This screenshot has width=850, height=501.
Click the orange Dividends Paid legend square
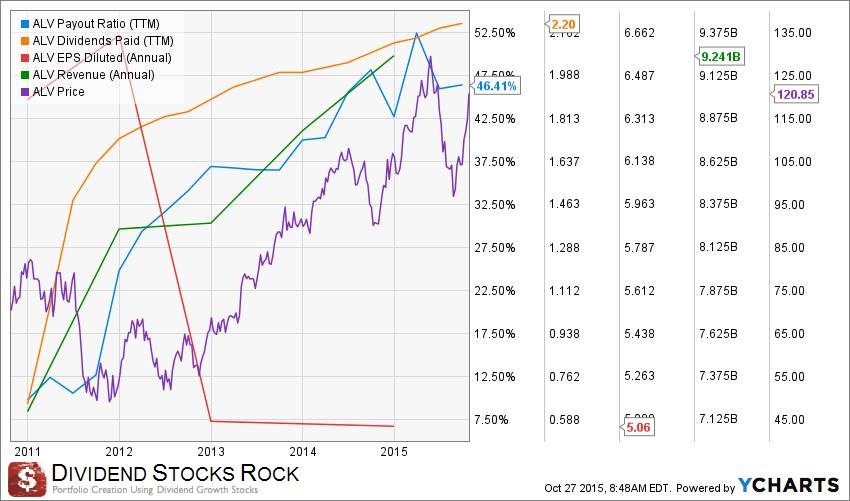click(x=25, y=41)
